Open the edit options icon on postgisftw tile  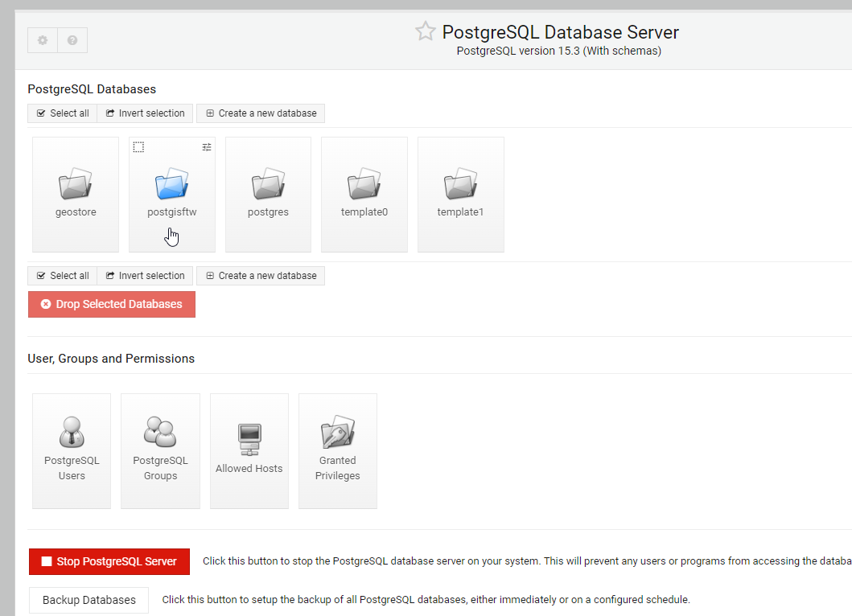(x=206, y=147)
